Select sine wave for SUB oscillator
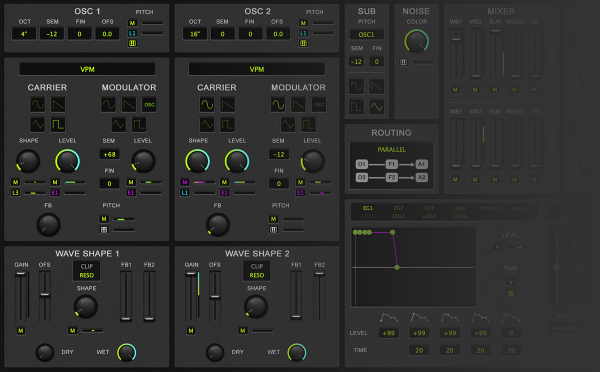Image resolution: width=600 pixels, height=372 pixels. tap(356, 87)
